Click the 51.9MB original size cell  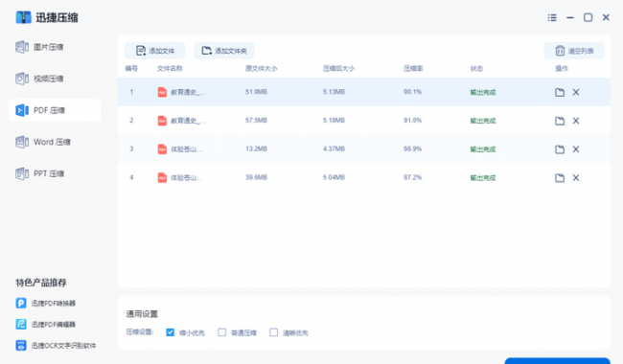click(256, 92)
